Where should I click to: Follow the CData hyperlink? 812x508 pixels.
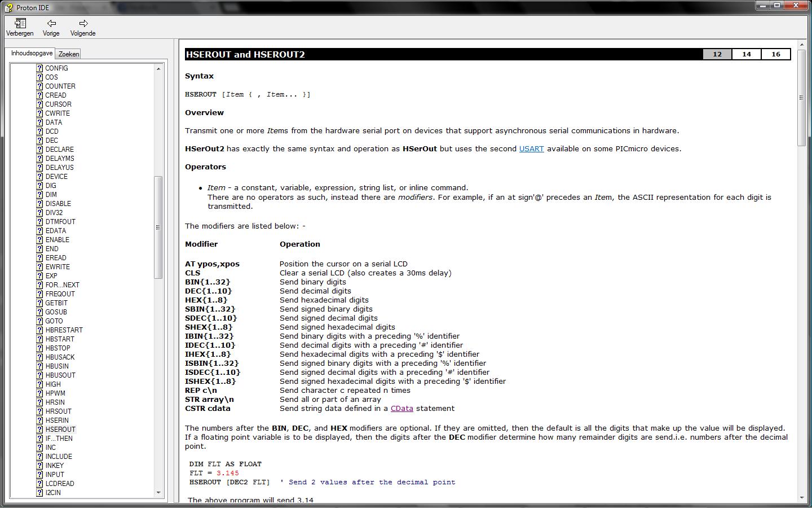pyautogui.click(x=401, y=409)
